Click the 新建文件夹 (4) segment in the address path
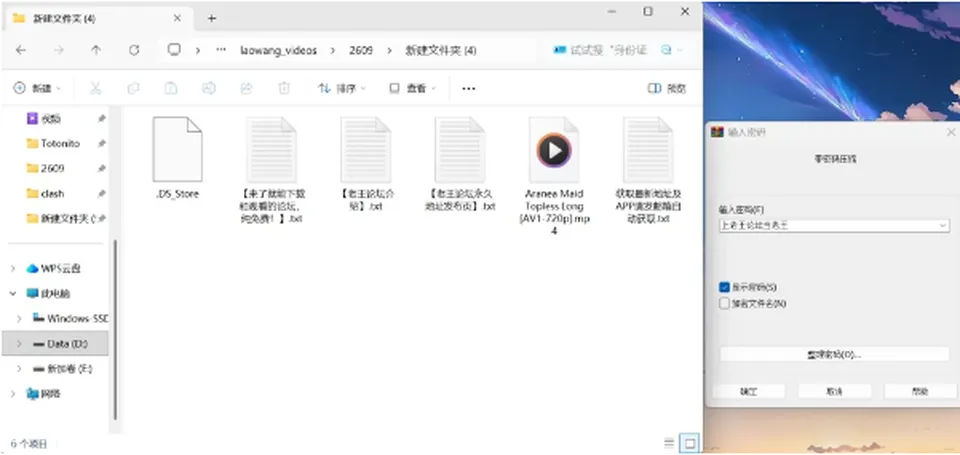The width and height of the screenshot is (960, 455). click(x=441, y=51)
